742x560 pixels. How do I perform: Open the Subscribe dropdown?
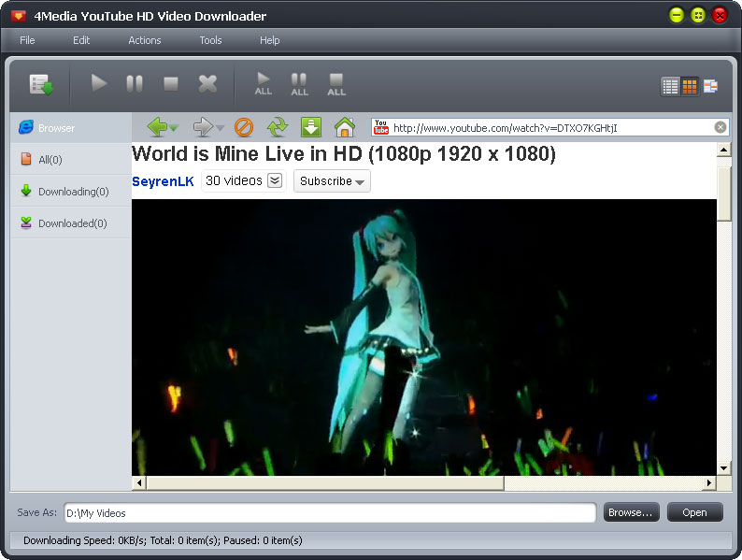332,181
